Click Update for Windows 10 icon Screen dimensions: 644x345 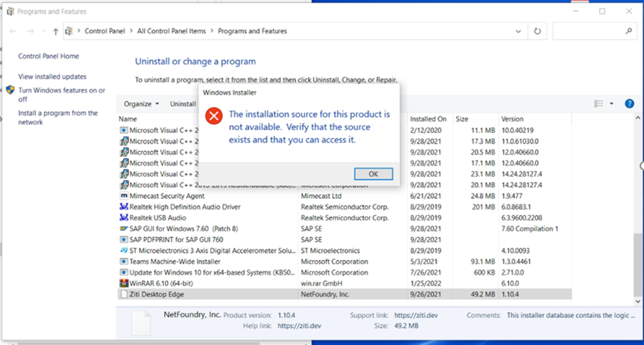(x=124, y=272)
